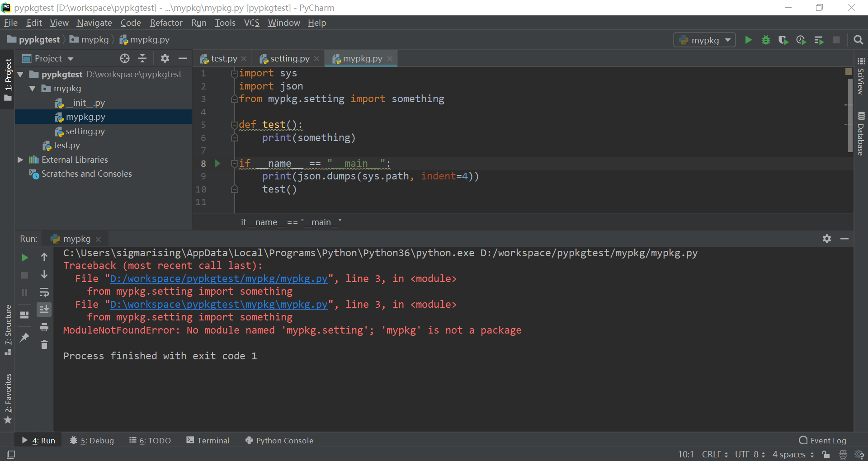Fold the test() function in the gutter
This screenshot has width=868, height=461.
(x=234, y=125)
